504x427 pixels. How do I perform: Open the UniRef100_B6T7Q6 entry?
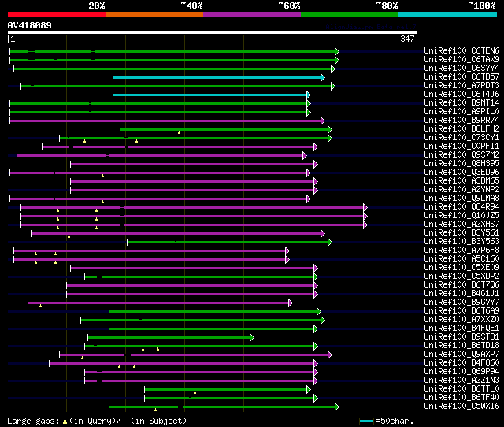461,285
